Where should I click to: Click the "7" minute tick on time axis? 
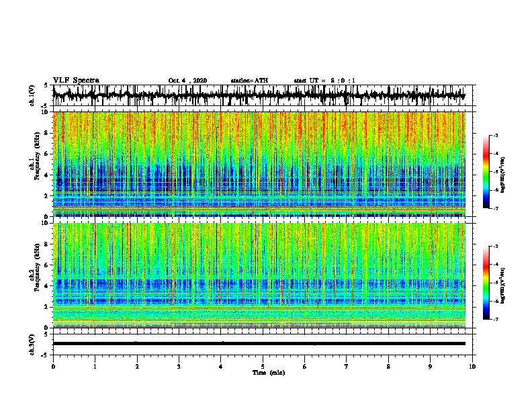click(x=347, y=367)
